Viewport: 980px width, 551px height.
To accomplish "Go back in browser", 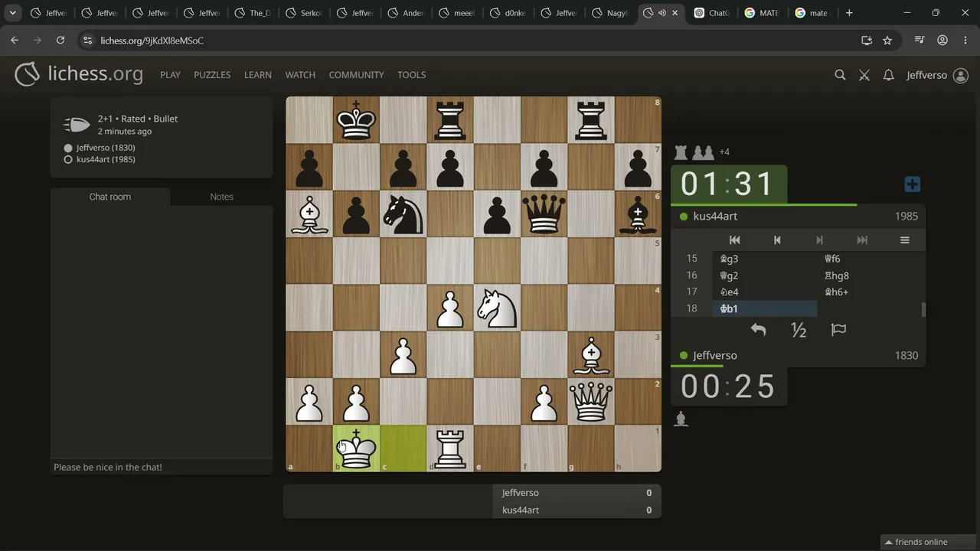I will click(15, 41).
